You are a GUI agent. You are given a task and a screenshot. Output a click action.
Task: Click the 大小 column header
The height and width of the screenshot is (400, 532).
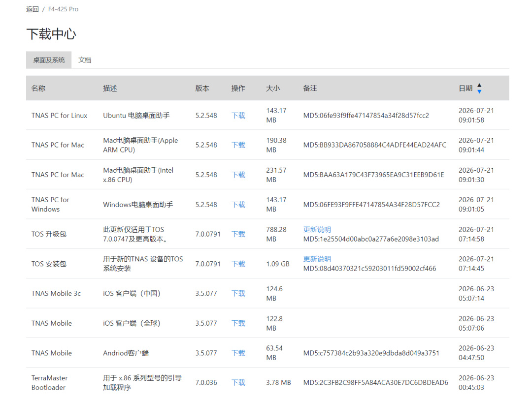[x=273, y=89]
